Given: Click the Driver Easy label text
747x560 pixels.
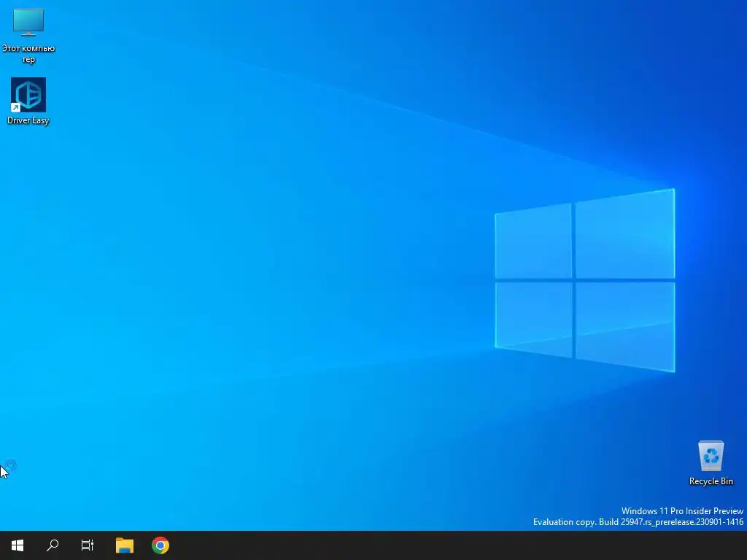Looking at the screenshot, I should point(28,120).
